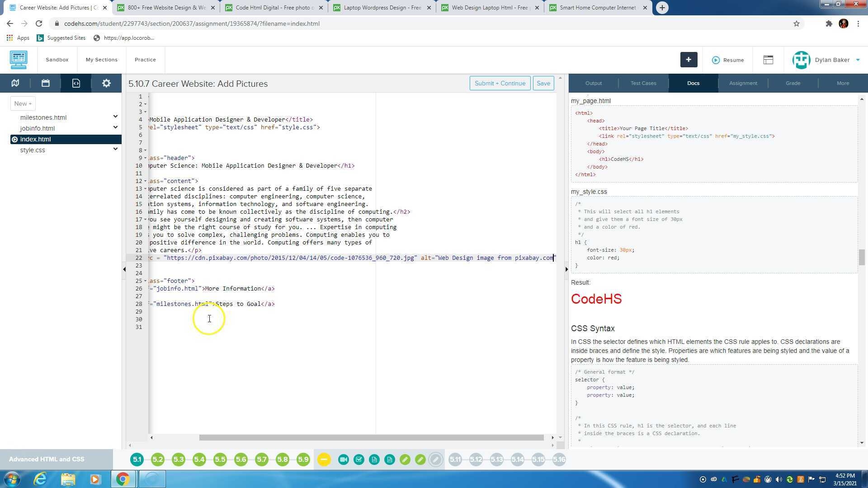
Task: Click the Submit + Continue button
Action: coord(500,83)
